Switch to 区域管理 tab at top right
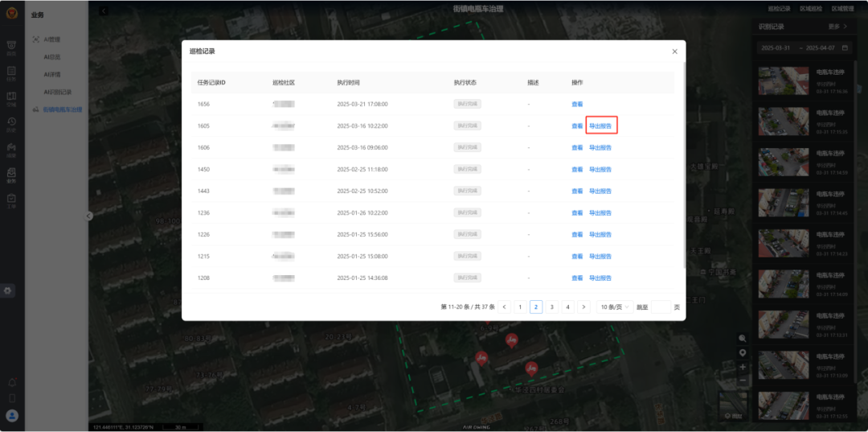 841,8
